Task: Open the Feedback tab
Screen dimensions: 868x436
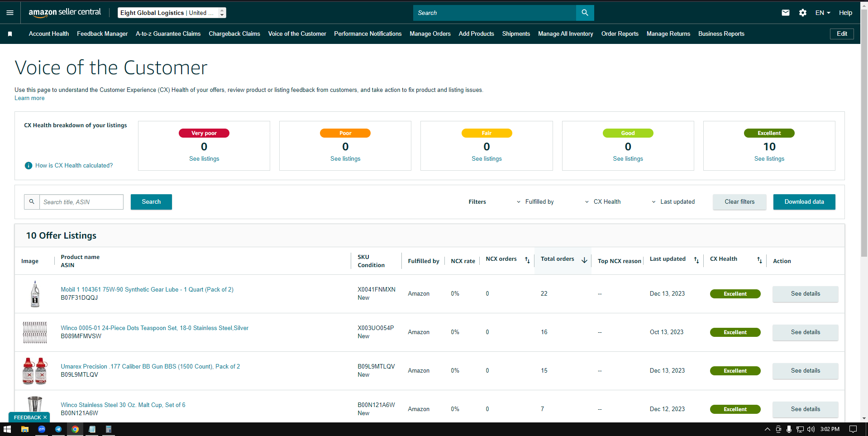Action: [28, 417]
